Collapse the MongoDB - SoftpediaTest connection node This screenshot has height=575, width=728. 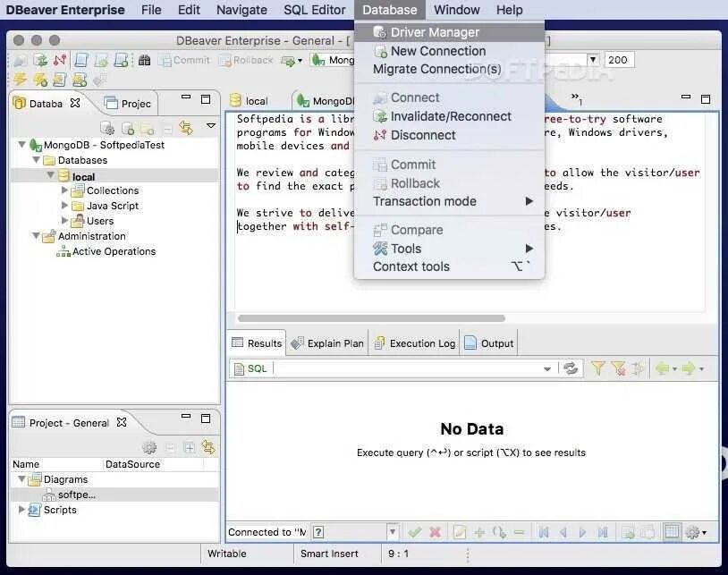tap(21, 145)
